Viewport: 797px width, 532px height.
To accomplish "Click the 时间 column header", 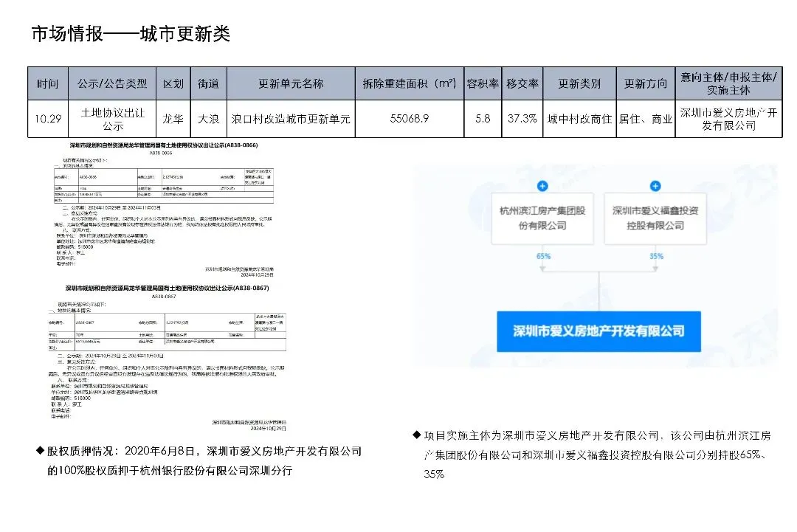I will pyautogui.click(x=48, y=83).
